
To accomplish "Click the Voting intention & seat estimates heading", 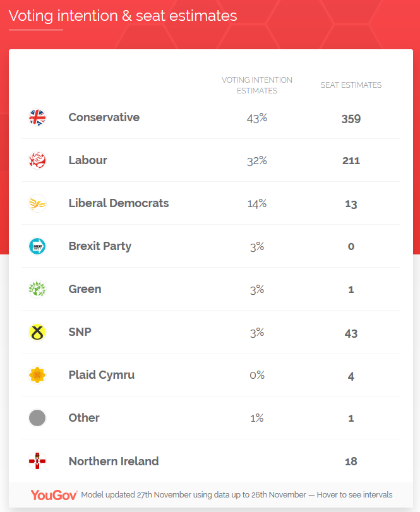I will tap(123, 16).
